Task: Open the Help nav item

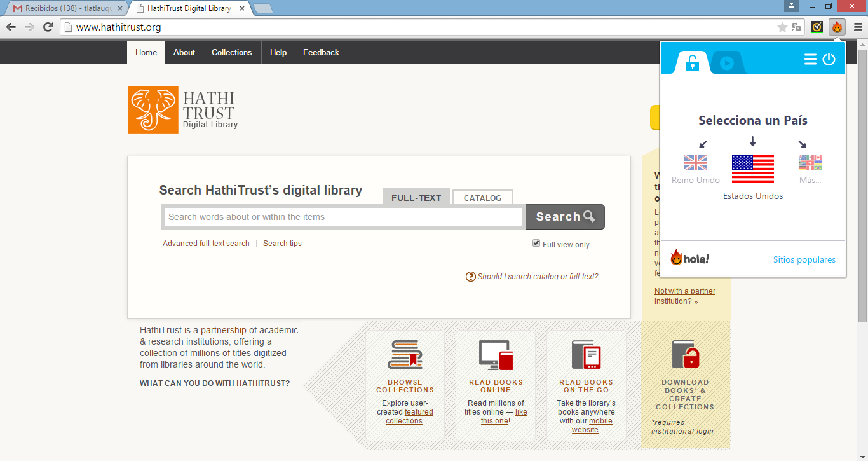Action: 278,53
